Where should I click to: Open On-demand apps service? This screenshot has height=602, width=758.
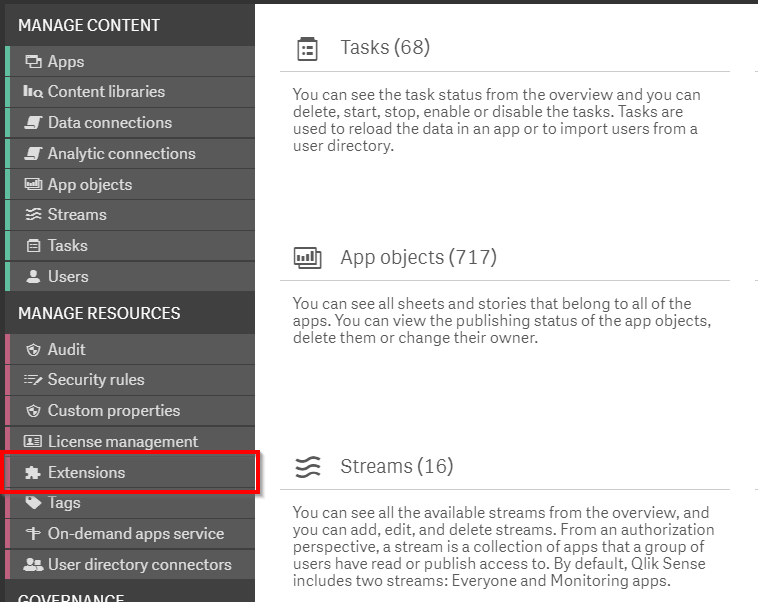click(x=136, y=534)
